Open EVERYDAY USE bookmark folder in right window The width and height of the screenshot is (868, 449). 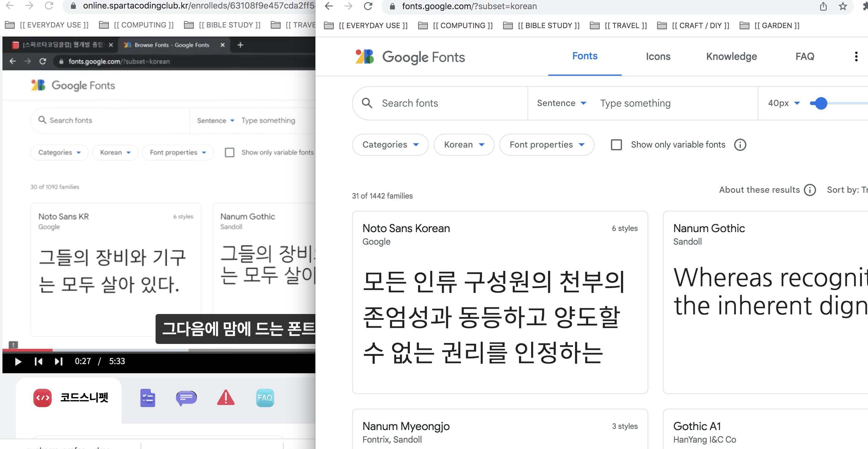(x=366, y=26)
